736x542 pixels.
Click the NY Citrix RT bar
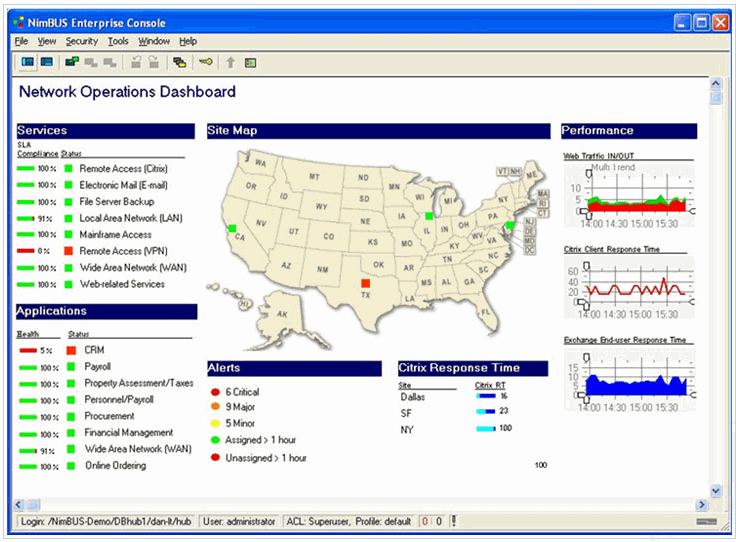point(486,428)
